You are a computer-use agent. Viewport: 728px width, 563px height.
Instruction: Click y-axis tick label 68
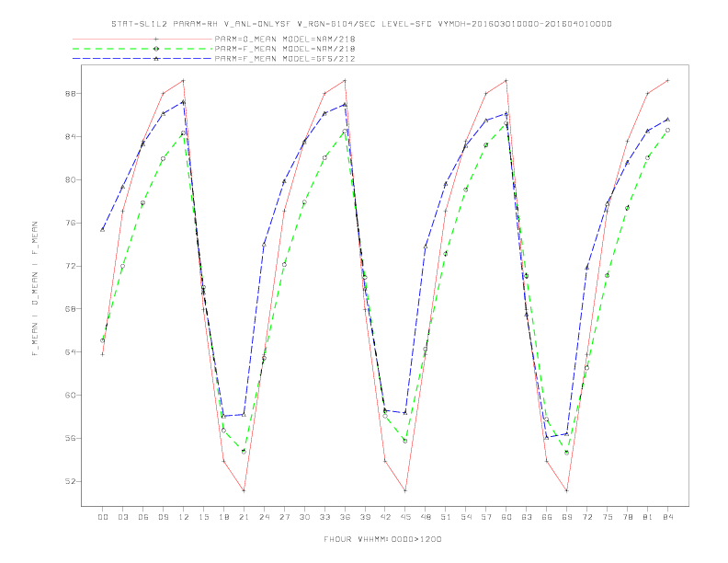coord(71,309)
